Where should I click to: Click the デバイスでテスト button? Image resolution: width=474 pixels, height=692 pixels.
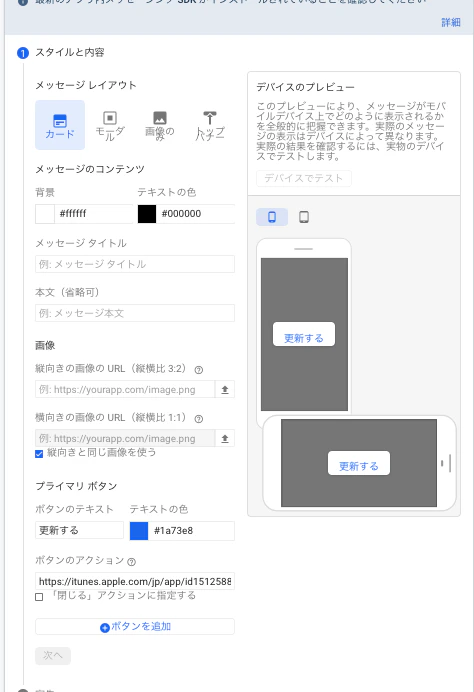[x=304, y=178]
